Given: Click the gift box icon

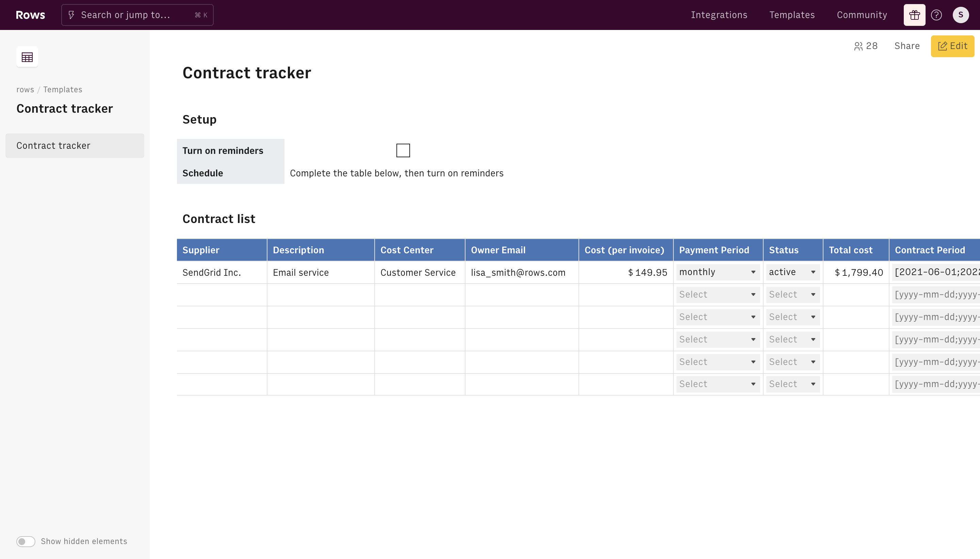Looking at the screenshot, I should tap(914, 15).
